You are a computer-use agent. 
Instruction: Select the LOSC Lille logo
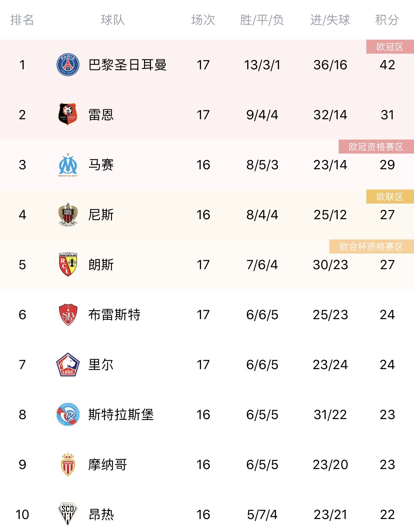pos(68,364)
